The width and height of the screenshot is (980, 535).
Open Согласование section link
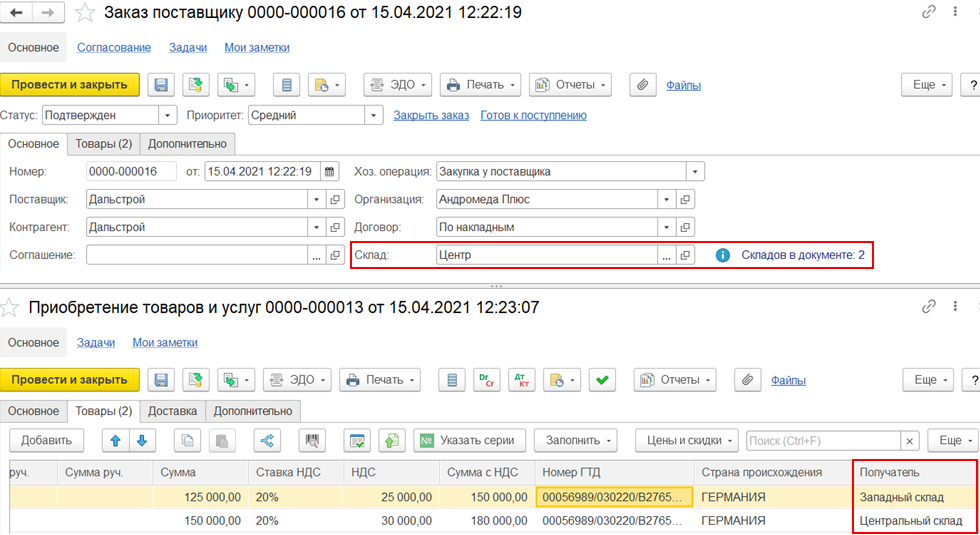pyautogui.click(x=114, y=48)
